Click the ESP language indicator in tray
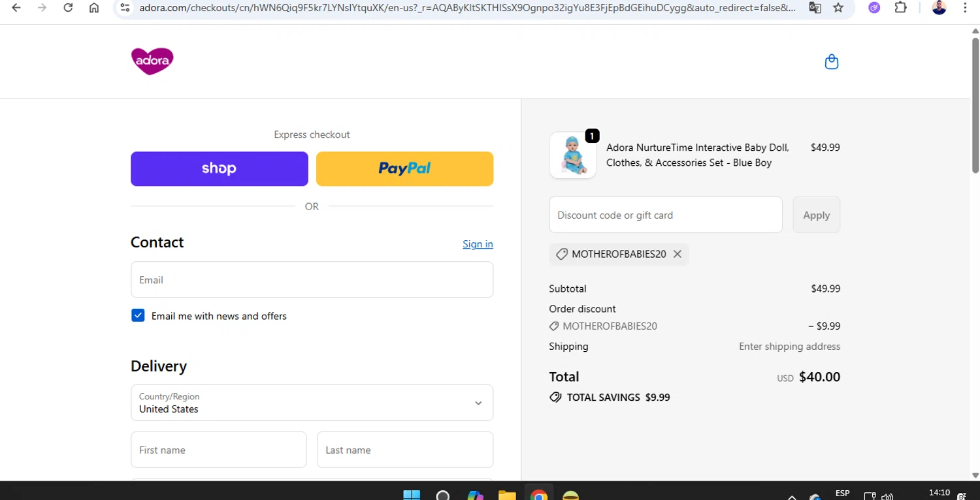The width and height of the screenshot is (980, 500). pyautogui.click(x=842, y=493)
